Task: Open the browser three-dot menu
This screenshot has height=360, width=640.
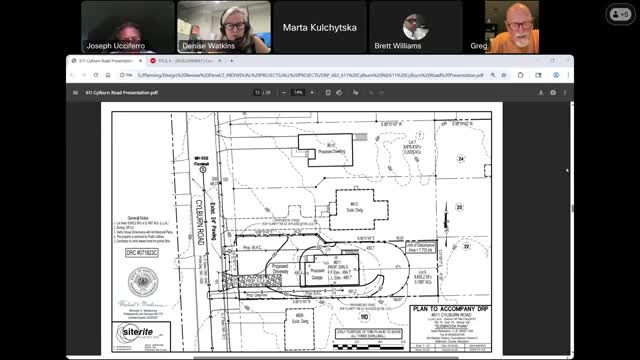Action: (568, 75)
